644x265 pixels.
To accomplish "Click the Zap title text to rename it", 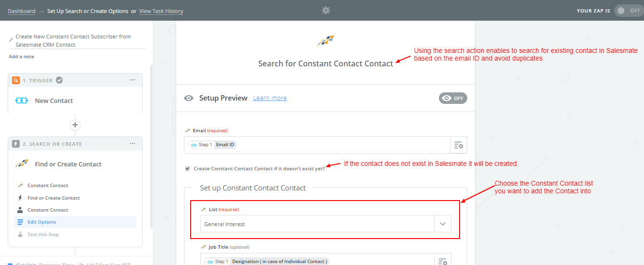I will (x=73, y=40).
